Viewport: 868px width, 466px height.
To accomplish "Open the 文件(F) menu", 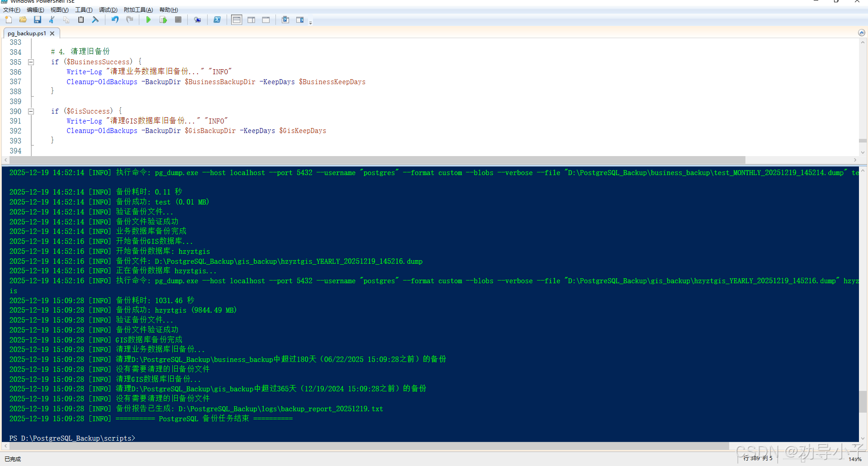I will (x=12, y=10).
